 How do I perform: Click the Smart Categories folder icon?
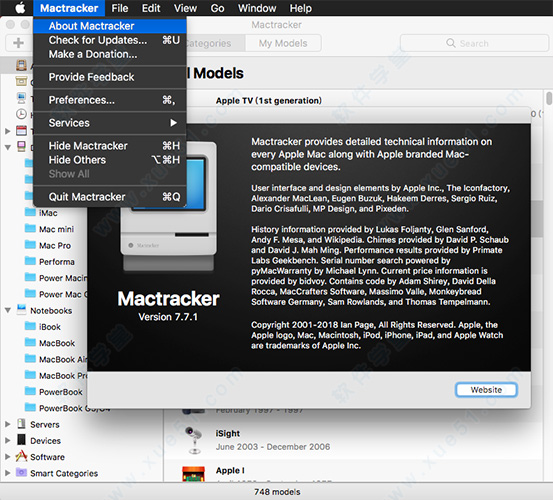tap(21, 472)
